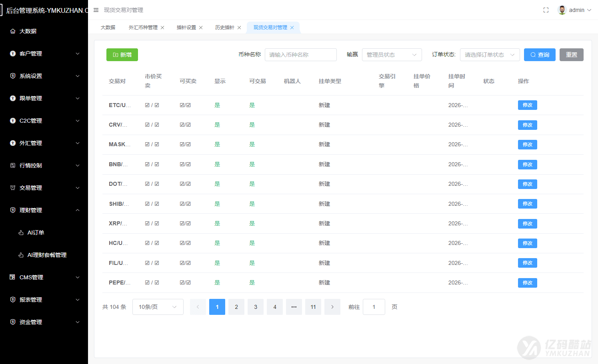
Task: Expand the 资金管理 sidebar chevron
Action: (x=78, y=322)
